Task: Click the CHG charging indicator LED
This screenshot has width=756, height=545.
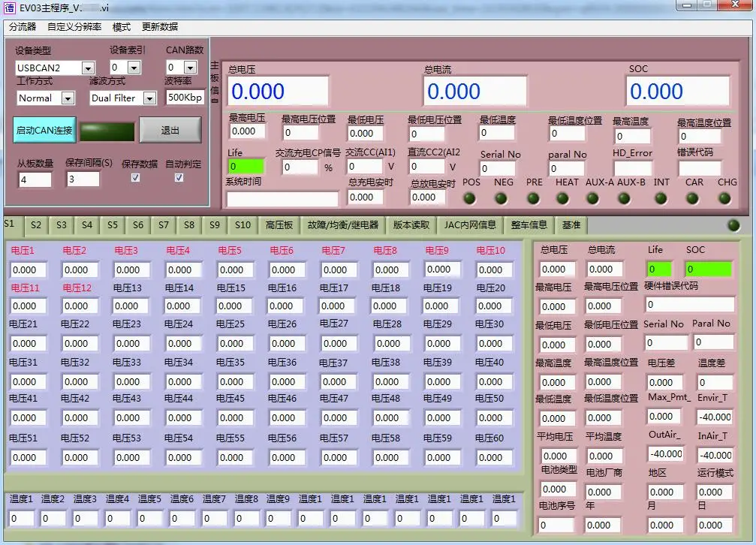Action: 725,199
